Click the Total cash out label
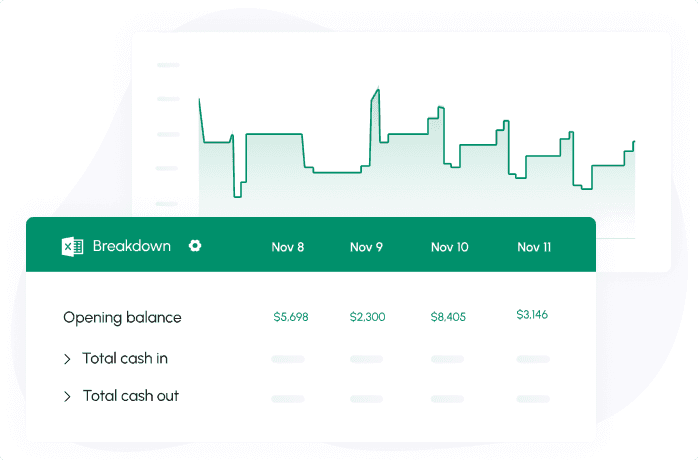698x460 pixels. [x=131, y=397]
